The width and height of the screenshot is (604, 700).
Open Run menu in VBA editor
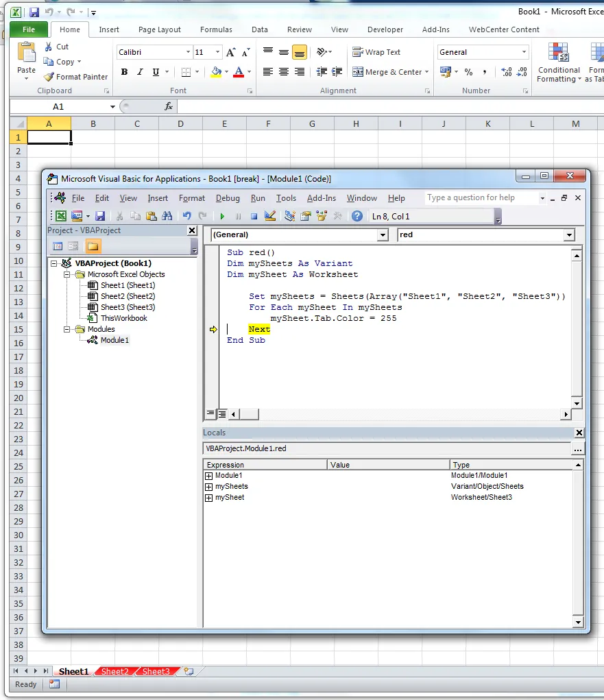point(258,198)
